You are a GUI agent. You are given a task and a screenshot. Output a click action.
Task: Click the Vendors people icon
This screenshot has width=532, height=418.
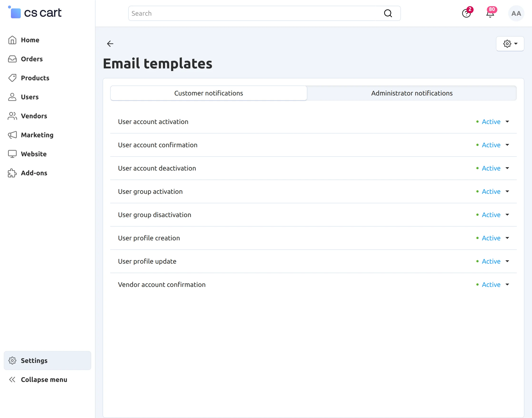12,116
